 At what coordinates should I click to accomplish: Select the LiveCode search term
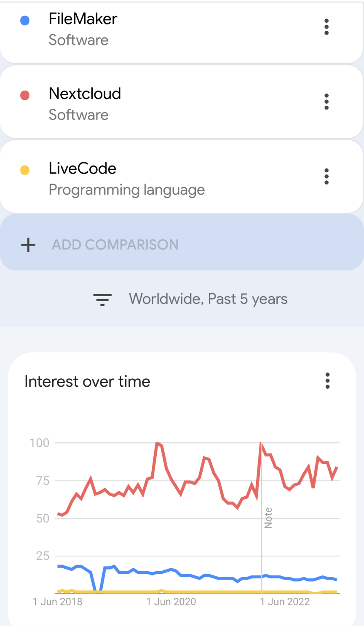click(x=83, y=169)
